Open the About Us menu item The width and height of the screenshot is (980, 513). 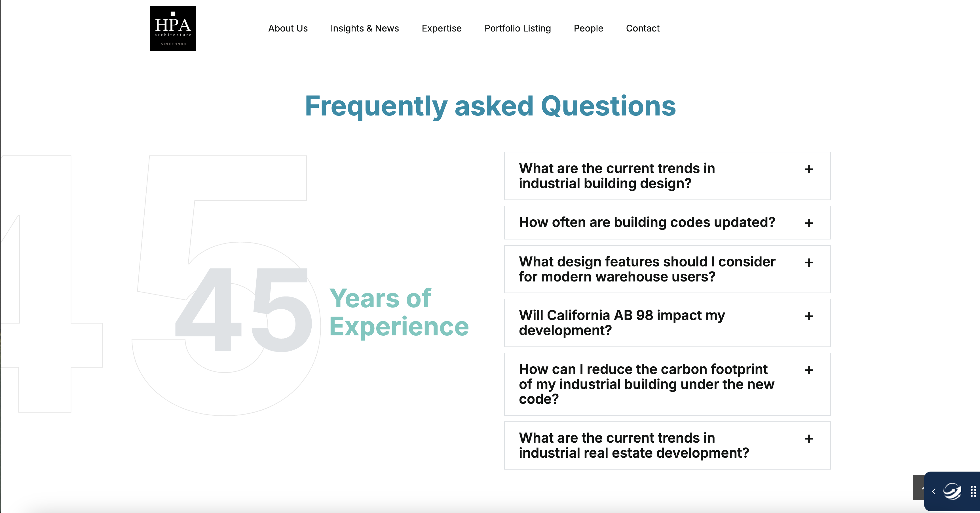click(x=288, y=29)
